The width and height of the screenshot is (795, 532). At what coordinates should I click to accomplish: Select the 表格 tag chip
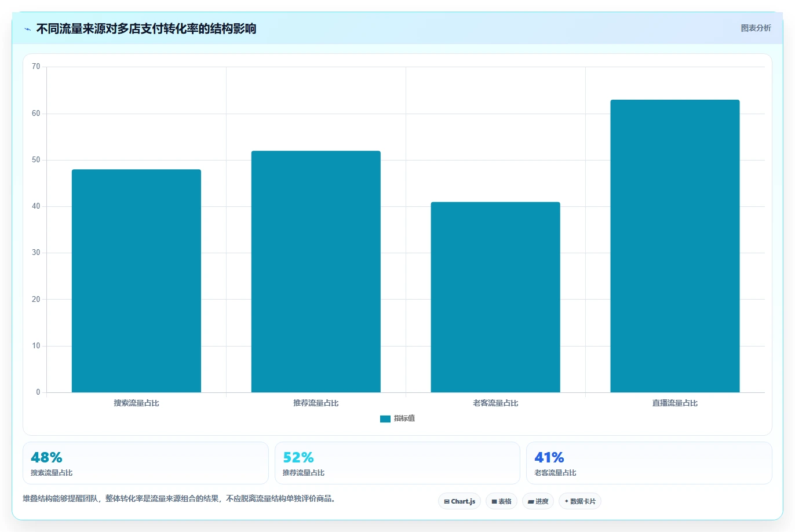pos(501,501)
